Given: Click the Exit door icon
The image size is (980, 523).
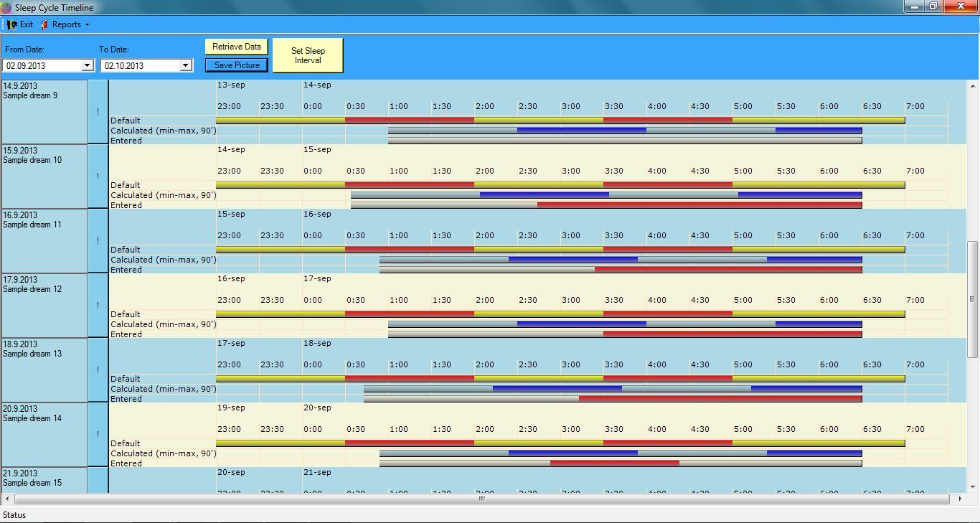Looking at the screenshot, I should [x=13, y=24].
